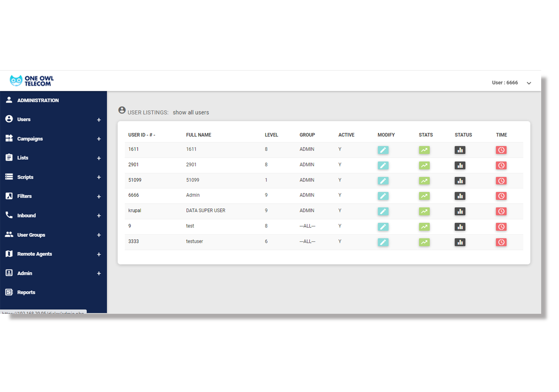Image resolution: width=559 pixels, height=392 pixels.
Task: Click the User : 6666 label
Action: coord(505,83)
